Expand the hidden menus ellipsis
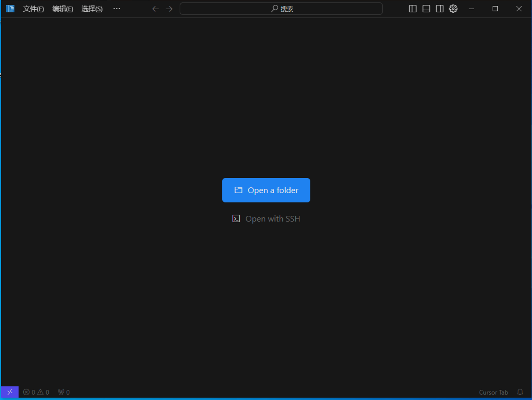This screenshot has height=400, width=532. coord(116,9)
